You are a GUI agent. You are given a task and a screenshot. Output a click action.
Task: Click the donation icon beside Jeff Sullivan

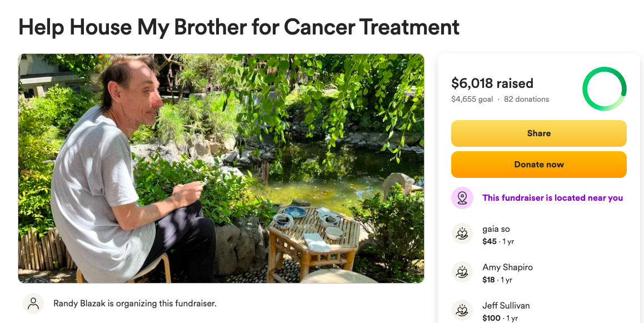pos(462,311)
